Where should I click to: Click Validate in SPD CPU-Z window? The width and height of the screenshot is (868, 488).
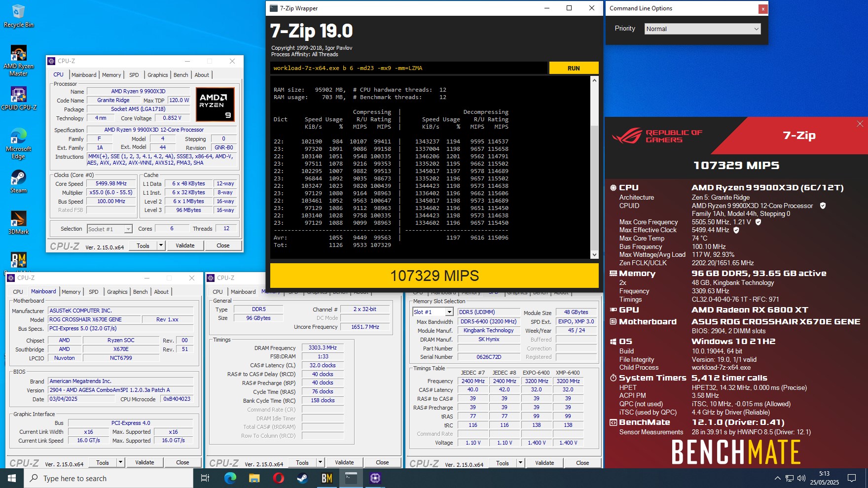pyautogui.click(x=544, y=463)
